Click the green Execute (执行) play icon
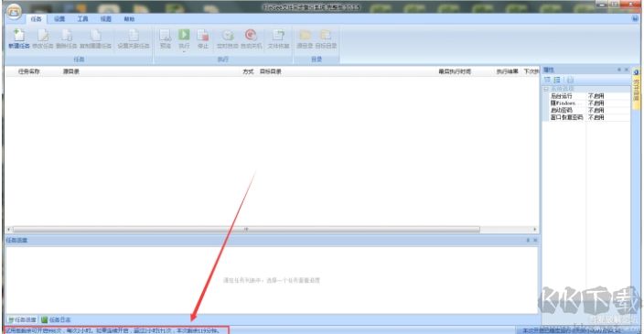The height and width of the screenshot is (334, 644). (x=184, y=35)
